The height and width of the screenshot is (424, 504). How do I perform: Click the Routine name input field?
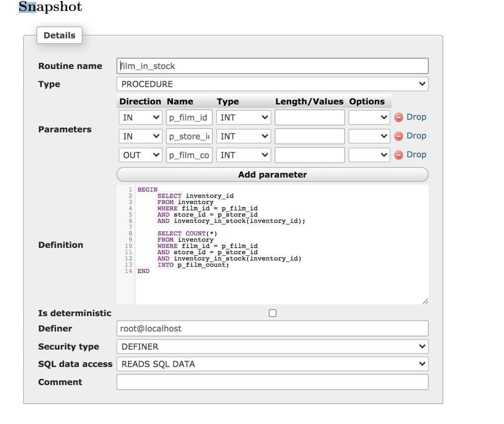click(x=272, y=66)
